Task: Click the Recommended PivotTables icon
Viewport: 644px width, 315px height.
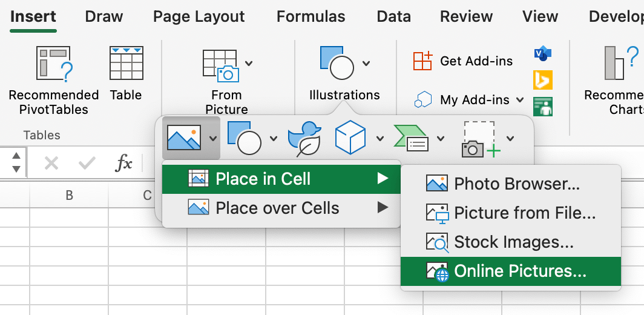Action: pyautogui.click(x=53, y=64)
